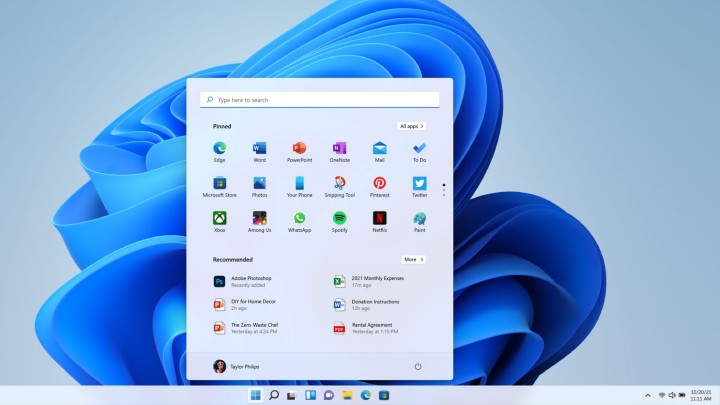Open DIY for Home Decor presentation
This screenshot has height=405, width=720.
click(x=245, y=305)
